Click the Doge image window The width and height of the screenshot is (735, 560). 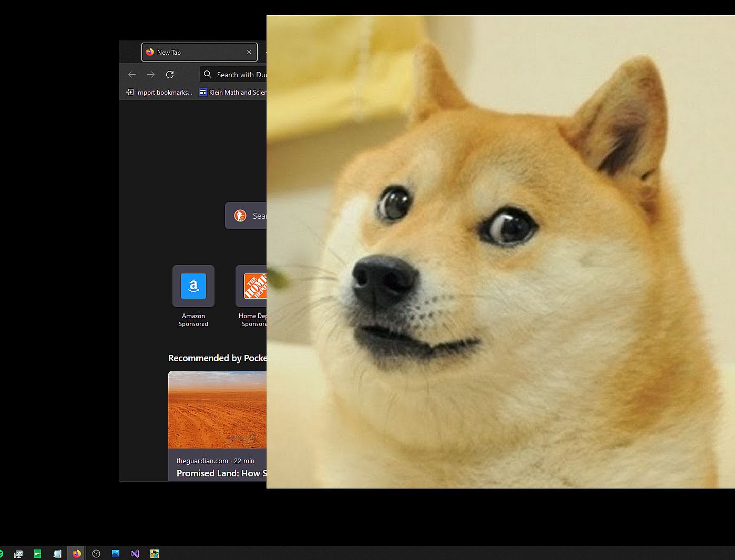(x=501, y=251)
